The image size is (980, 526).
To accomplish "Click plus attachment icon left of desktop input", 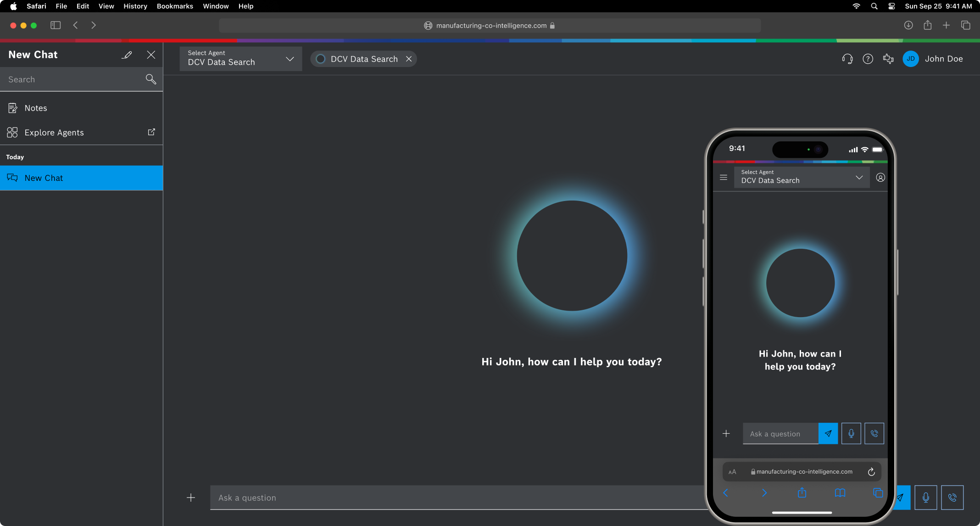I will point(191,498).
